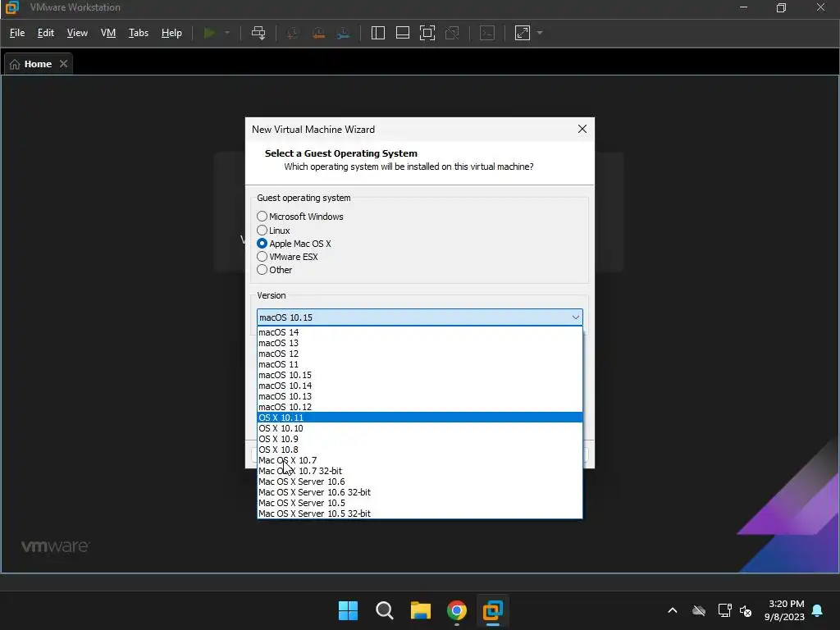Image resolution: width=840 pixels, height=630 pixels.
Task: Open the notifications bell icon
Action: [818, 610]
